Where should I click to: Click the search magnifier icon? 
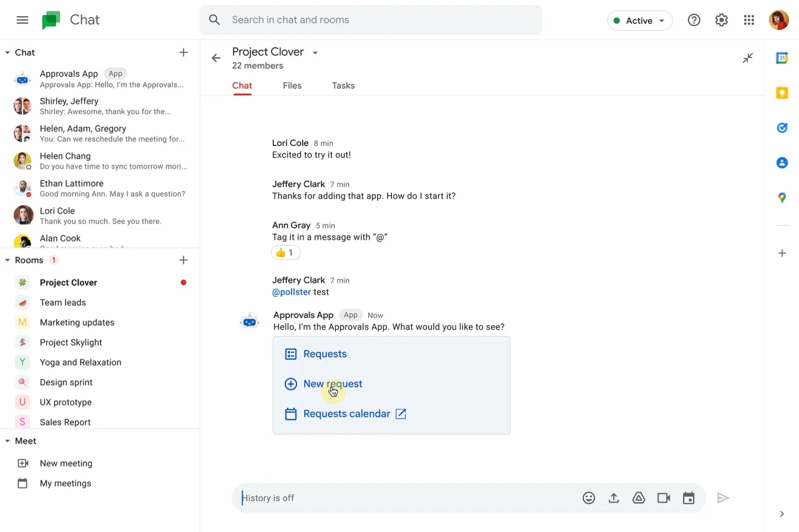tap(215, 20)
